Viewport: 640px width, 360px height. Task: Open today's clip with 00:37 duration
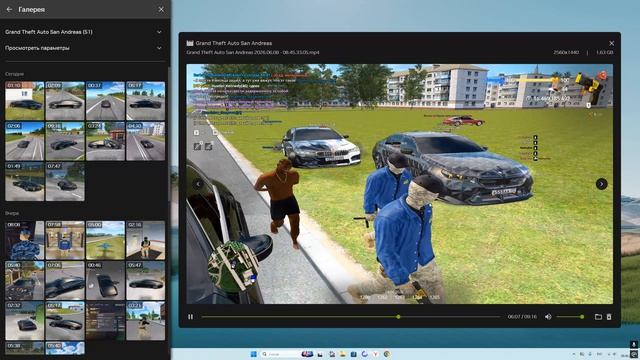coord(105,101)
